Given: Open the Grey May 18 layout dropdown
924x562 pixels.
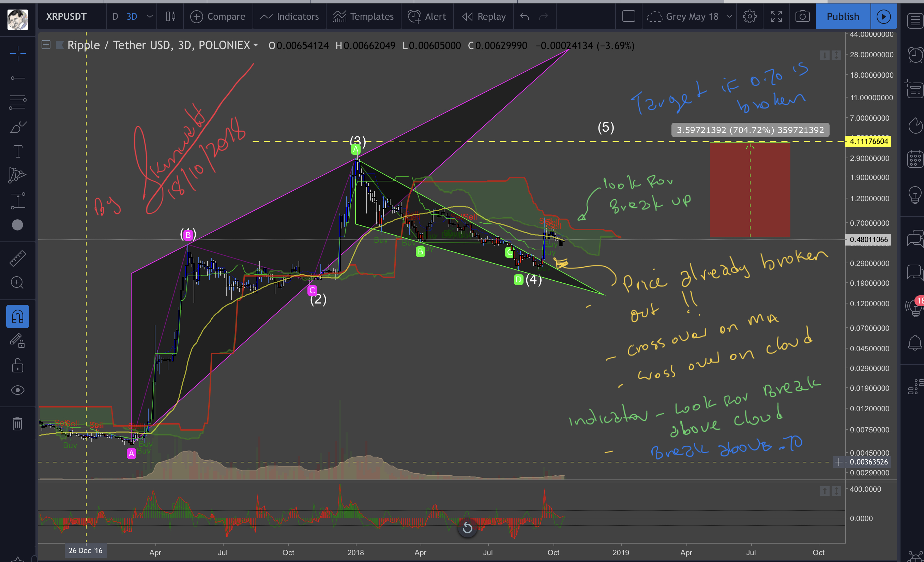Looking at the screenshot, I should pyautogui.click(x=729, y=16).
